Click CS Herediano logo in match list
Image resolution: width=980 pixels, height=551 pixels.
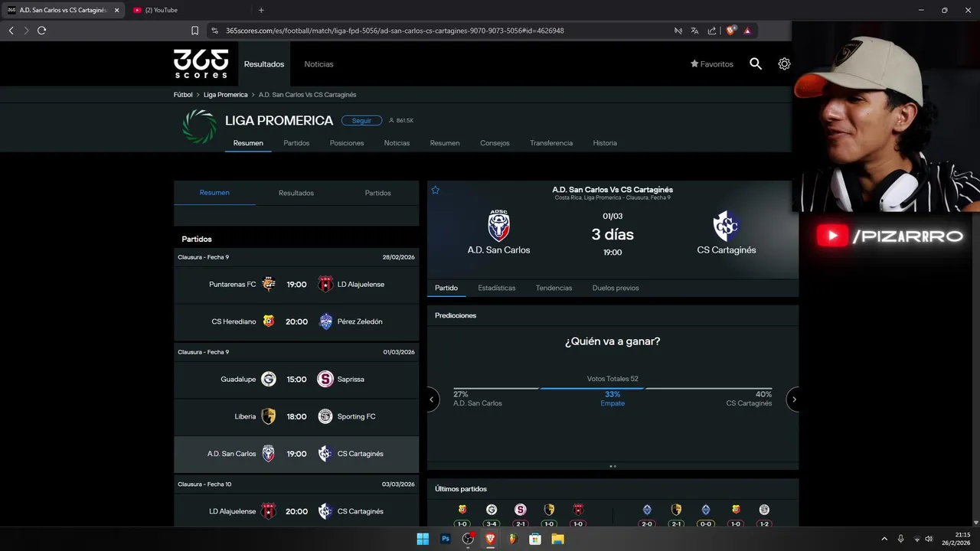(x=269, y=321)
